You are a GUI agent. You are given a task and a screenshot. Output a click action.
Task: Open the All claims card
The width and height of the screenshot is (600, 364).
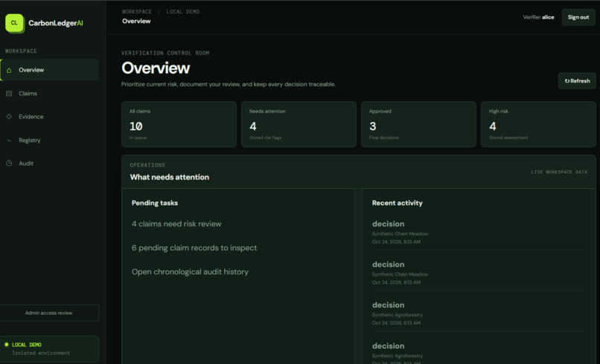(x=179, y=124)
